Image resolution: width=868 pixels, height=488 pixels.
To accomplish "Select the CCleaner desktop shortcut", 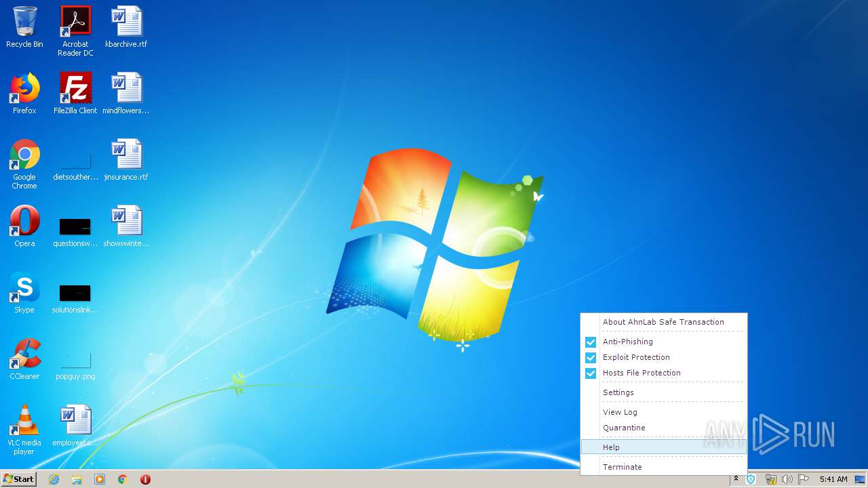I will point(24,359).
